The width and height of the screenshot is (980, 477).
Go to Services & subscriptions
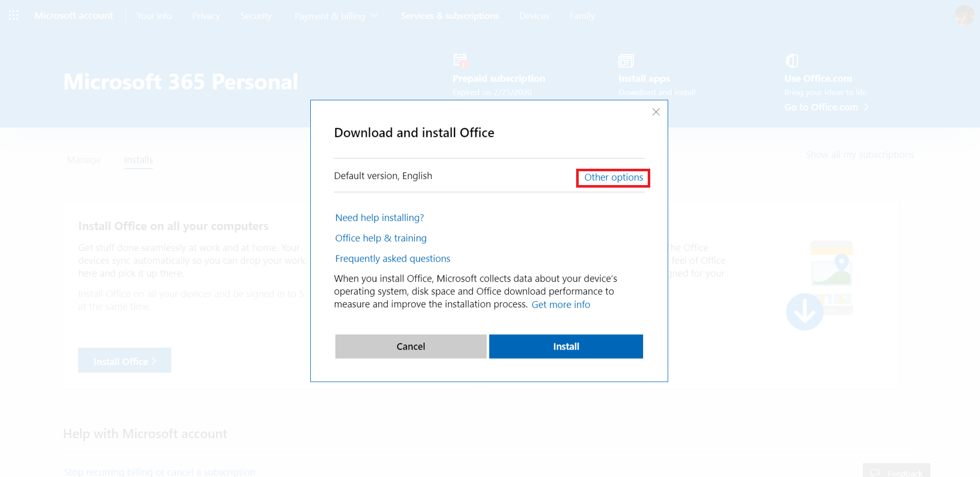tap(449, 16)
